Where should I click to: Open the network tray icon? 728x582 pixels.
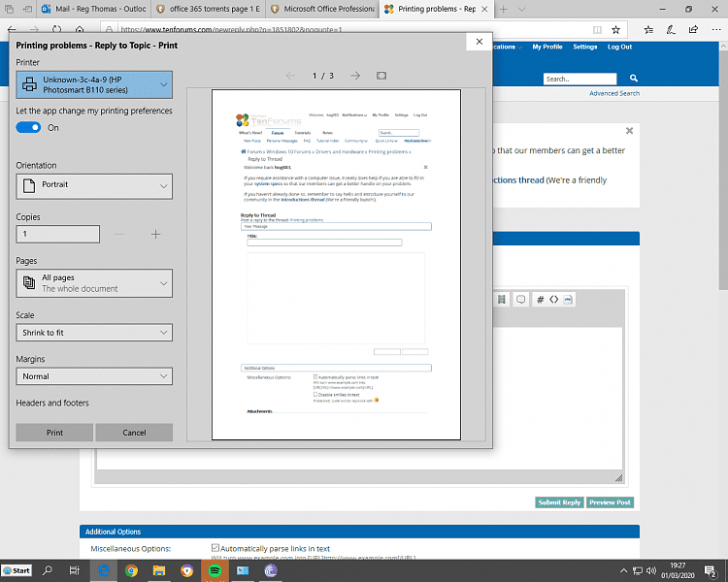pos(638,571)
